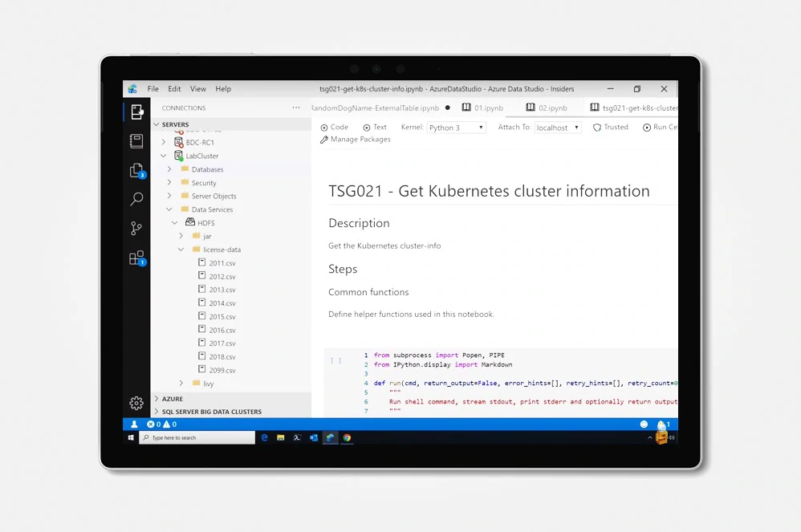Open the Search view magnifier icon
Image resolution: width=801 pixels, height=532 pixels.
[136, 199]
